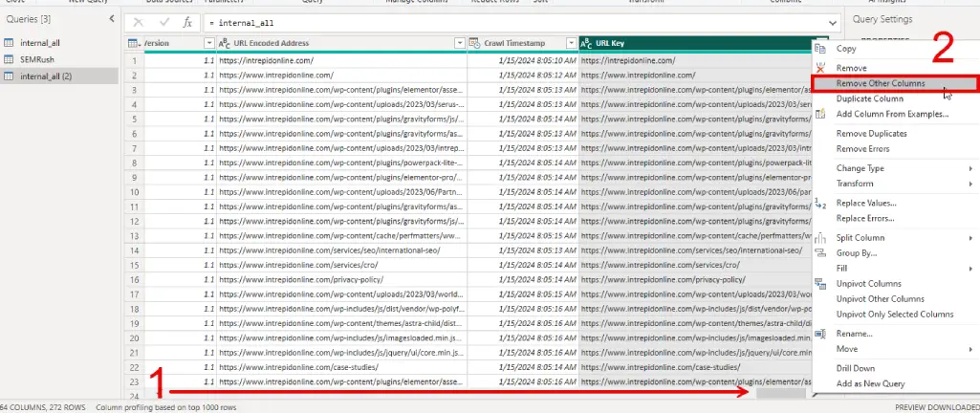Choose Unpivot Only Selected Columns
Image resolution: width=980 pixels, height=413 pixels.
coord(894,315)
